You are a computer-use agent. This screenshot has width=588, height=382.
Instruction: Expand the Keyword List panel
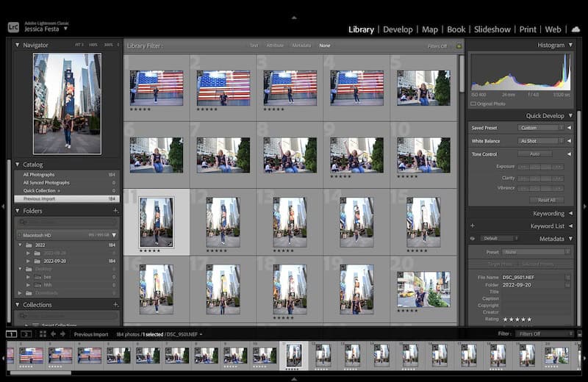coord(570,226)
